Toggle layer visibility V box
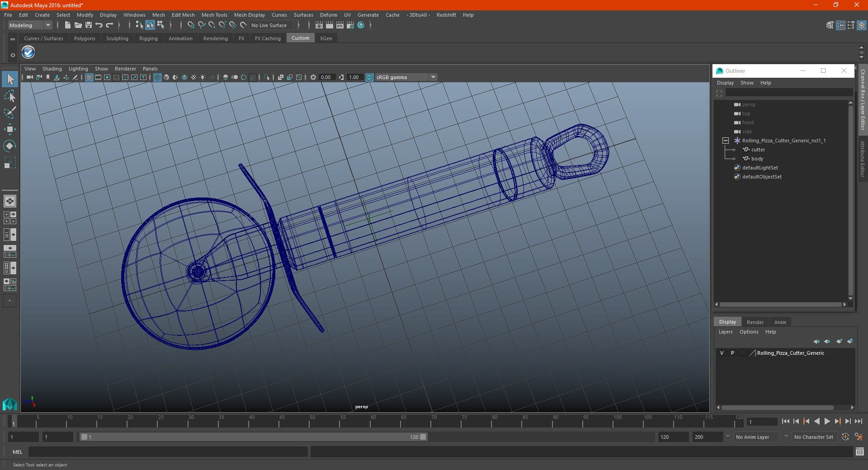 pyautogui.click(x=722, y=353)
